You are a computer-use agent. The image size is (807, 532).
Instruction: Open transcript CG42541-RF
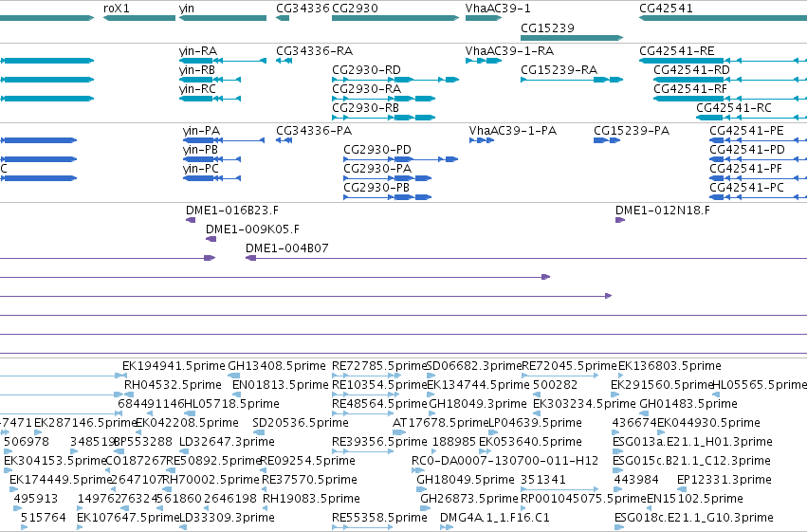(x=690, y=89)
